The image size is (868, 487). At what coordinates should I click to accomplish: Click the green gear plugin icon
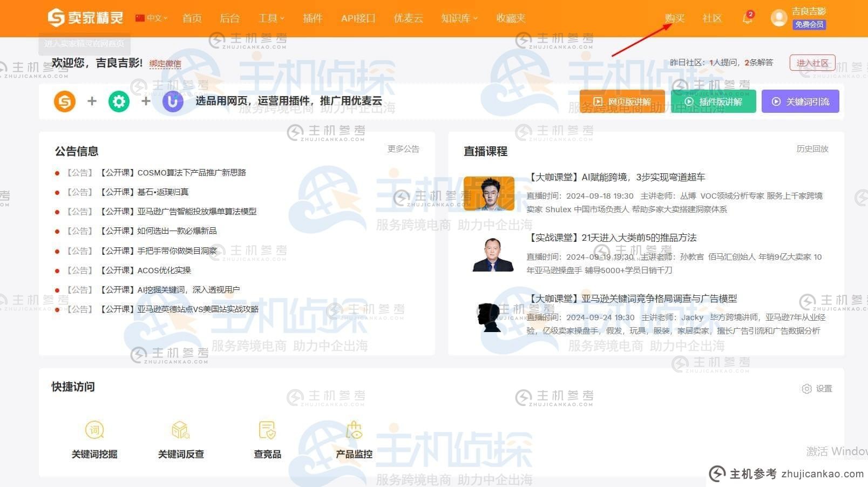tap(119, 101)
